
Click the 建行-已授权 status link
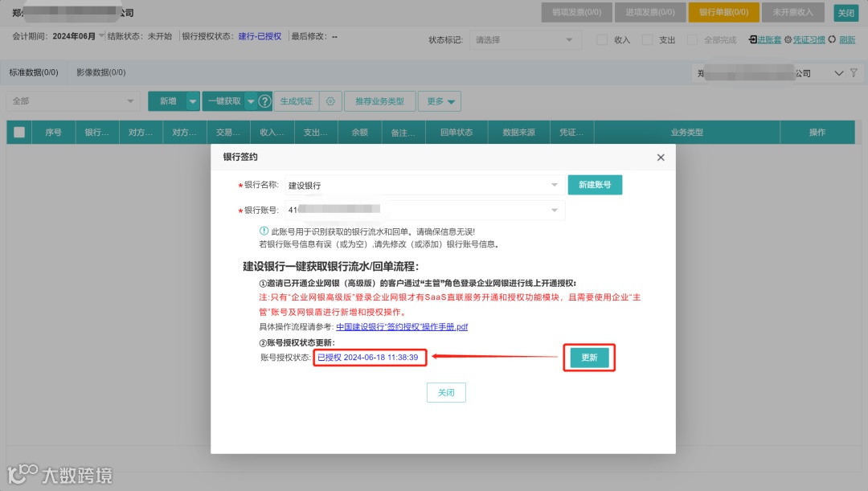260,36
